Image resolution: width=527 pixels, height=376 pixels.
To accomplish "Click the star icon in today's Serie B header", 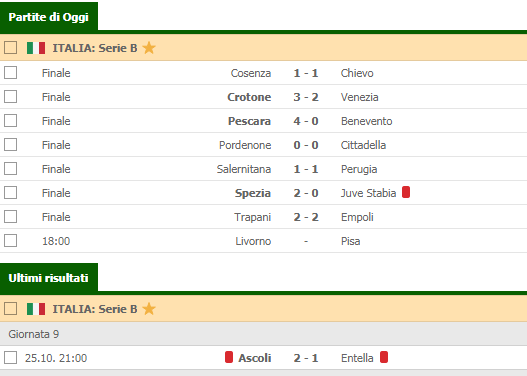I will click(149, 48).
